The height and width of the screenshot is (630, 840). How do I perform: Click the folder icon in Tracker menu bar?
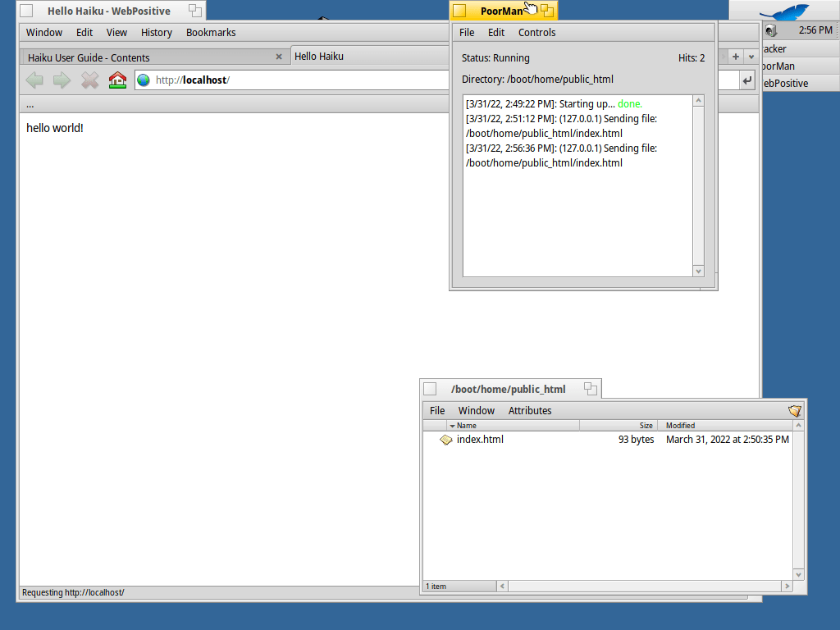(x=794, y=411)
